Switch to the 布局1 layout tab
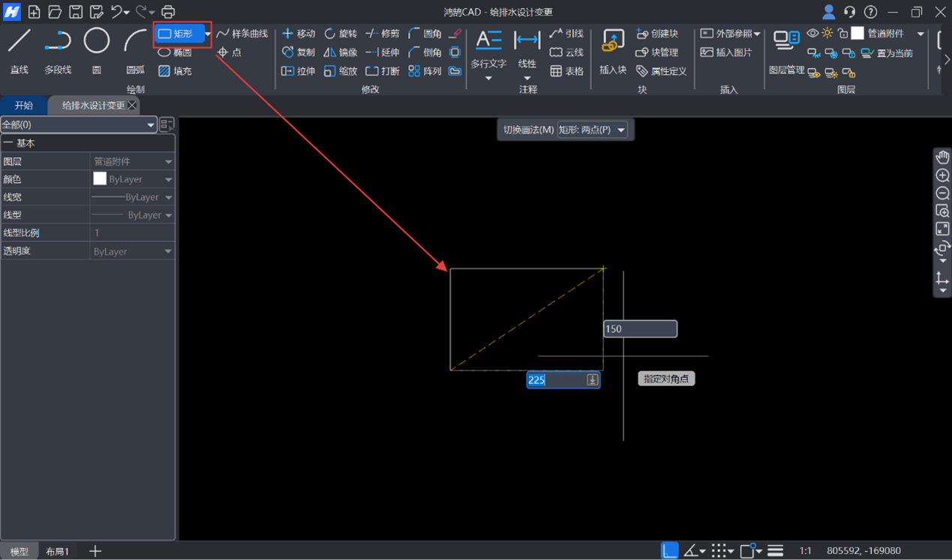 point(58,551)
